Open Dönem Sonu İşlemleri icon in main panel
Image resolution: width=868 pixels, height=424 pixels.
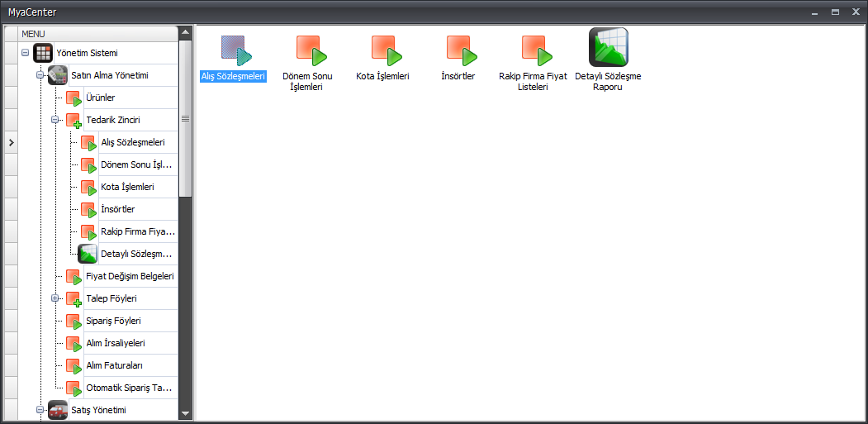pyautogui.click(x=311, y=50)
